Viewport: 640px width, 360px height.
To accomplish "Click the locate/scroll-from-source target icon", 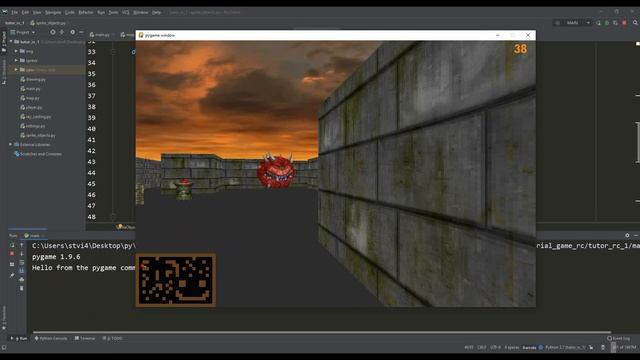I will [x=53, y=32].
